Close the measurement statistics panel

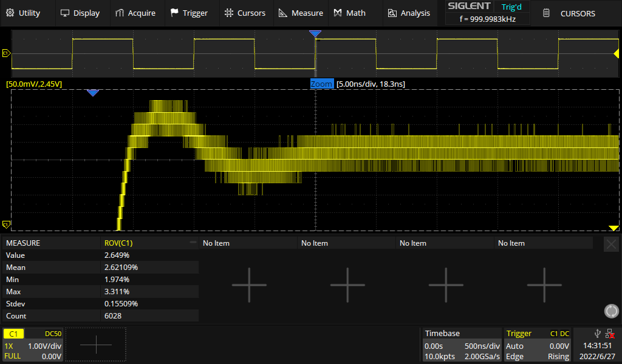tap(611, 244)
